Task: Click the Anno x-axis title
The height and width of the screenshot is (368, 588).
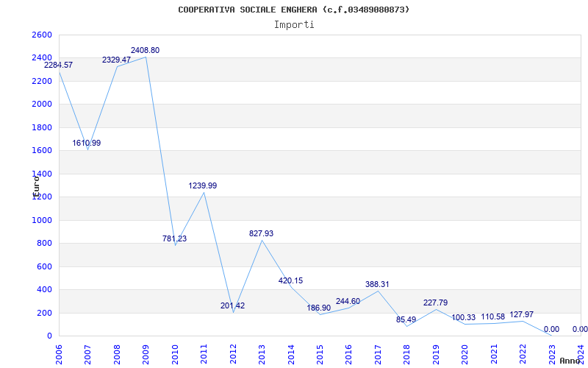Action: [x=570, y=361]
